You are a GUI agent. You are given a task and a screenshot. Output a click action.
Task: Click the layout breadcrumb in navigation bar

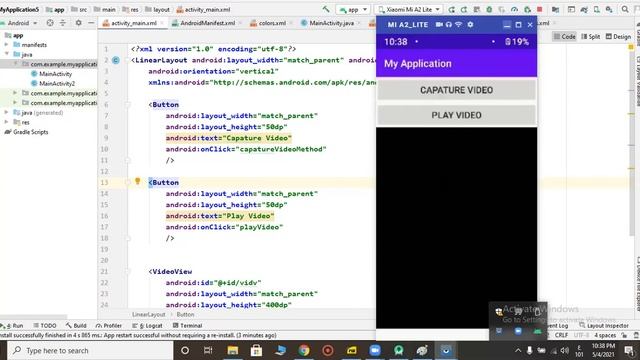[x=157, y=9]
